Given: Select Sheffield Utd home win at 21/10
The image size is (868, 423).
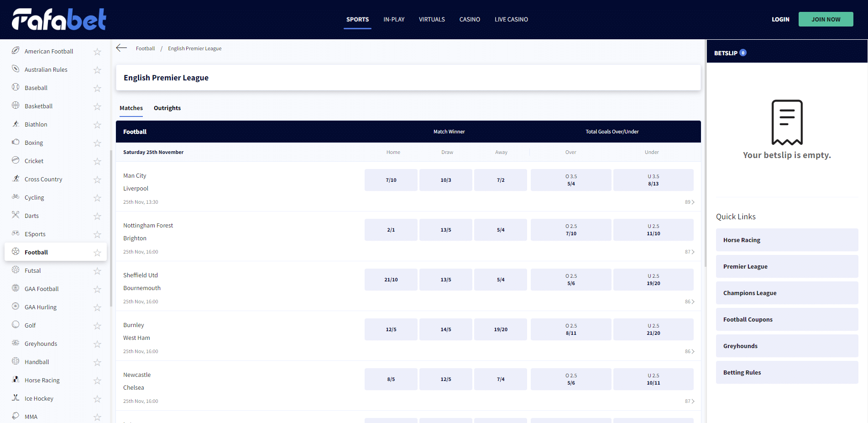Looking at the screenshot, I should pyautogui.click(x=391, y=280).
